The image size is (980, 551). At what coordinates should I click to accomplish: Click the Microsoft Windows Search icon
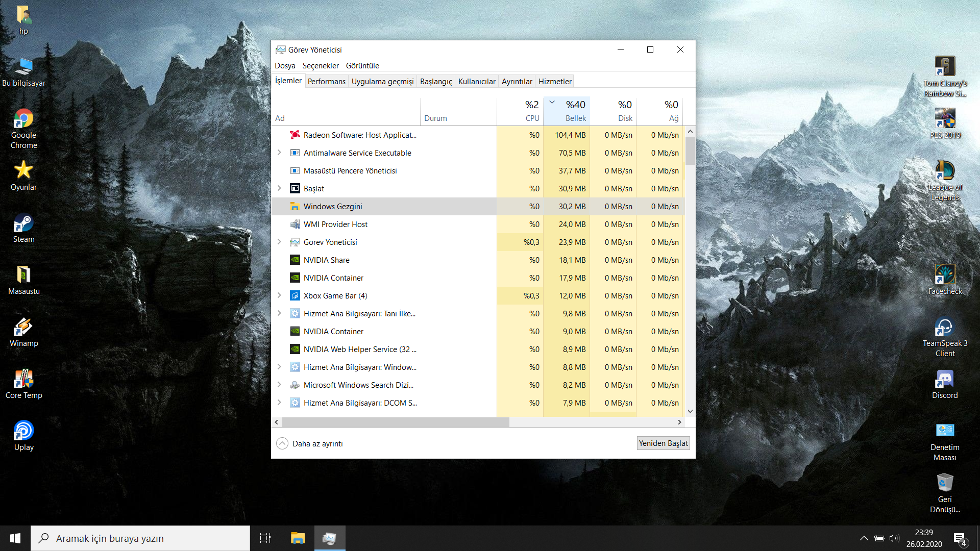(x=295, y=385)
